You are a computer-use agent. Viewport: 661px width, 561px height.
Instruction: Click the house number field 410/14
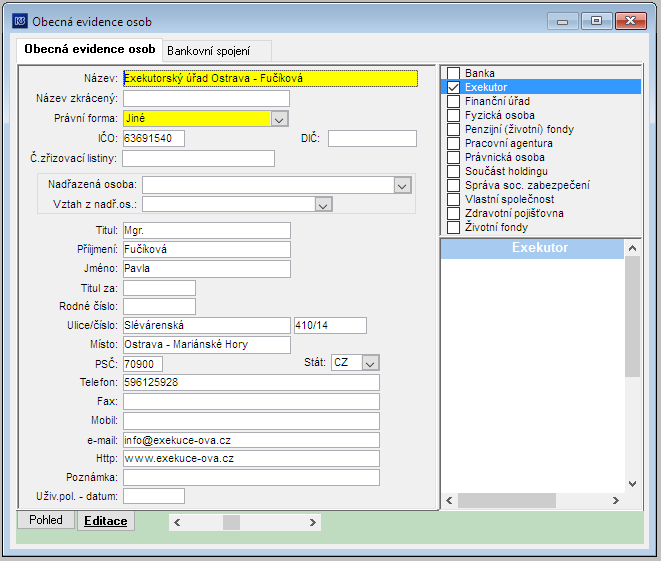[330, 325]
